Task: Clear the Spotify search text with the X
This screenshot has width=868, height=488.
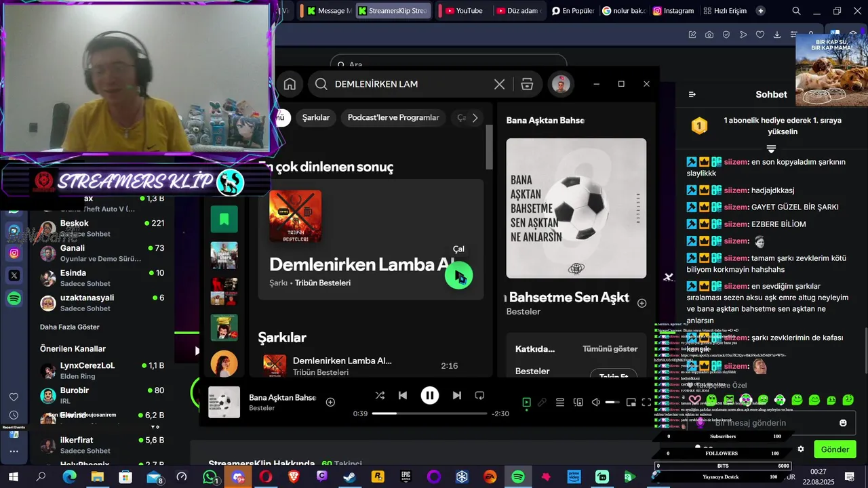Action: click(x=499, y=84)
